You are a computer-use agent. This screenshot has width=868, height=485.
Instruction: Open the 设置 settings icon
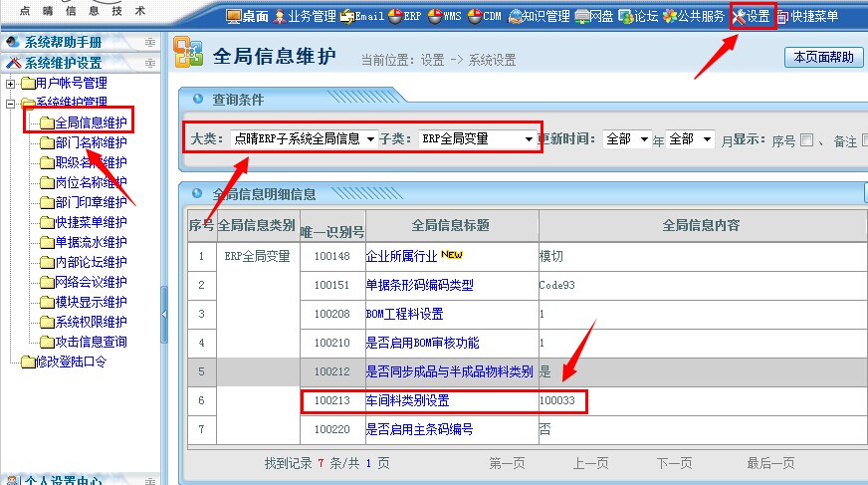[739, 17]
